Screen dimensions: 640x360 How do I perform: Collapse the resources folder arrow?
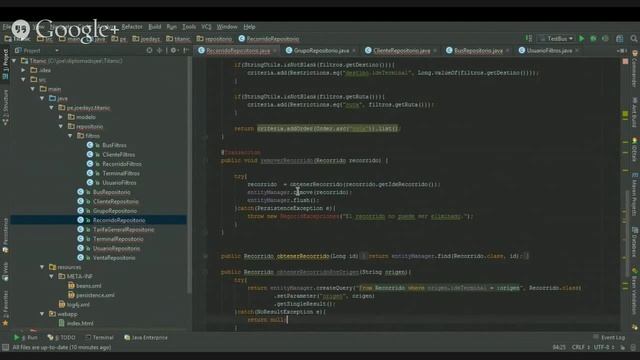(x=42, y=267)
